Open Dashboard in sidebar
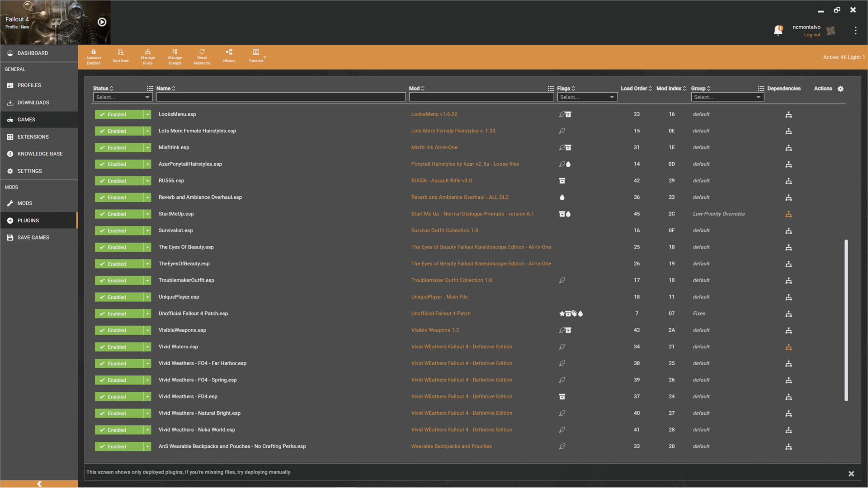This screenshot has width=868, height=488. [39, 53]
